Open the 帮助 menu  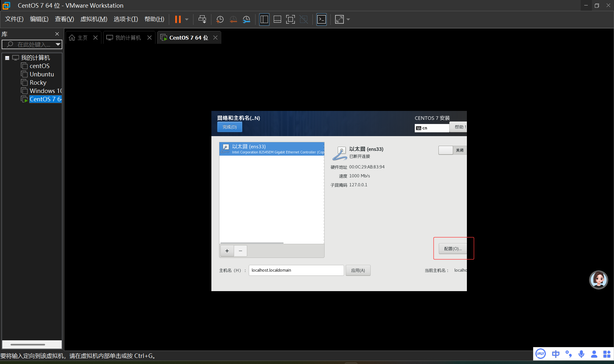pos(154,19)
